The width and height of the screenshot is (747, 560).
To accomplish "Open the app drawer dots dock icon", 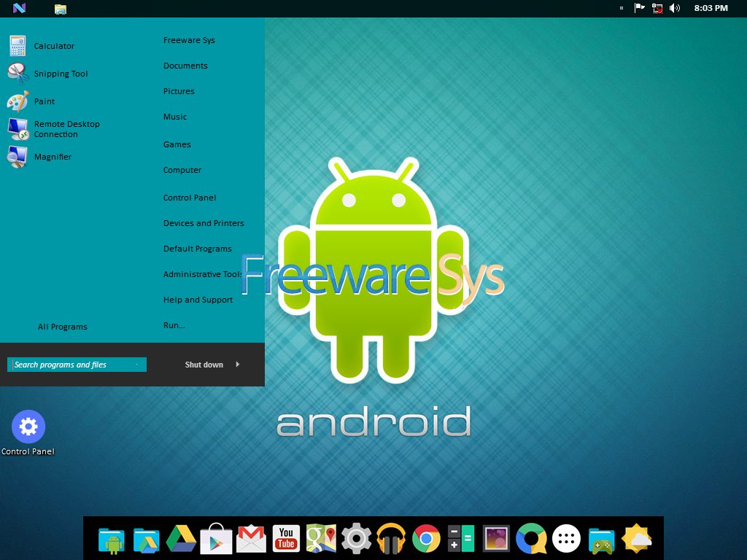I will click(x=566, y=539).
